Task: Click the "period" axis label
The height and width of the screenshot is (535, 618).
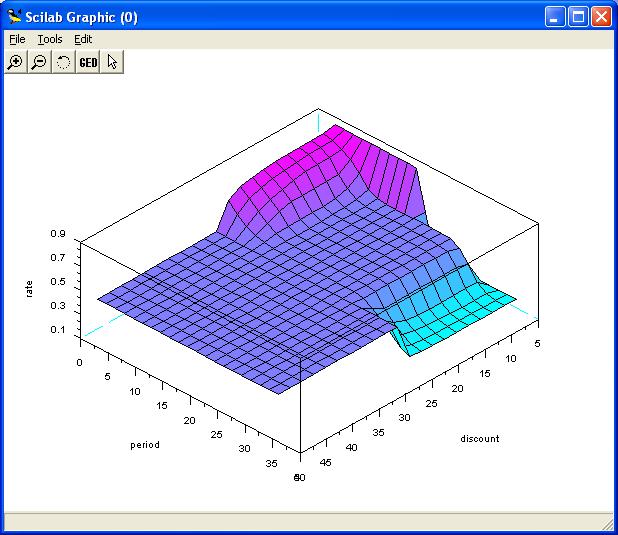Action: [144, 444]
